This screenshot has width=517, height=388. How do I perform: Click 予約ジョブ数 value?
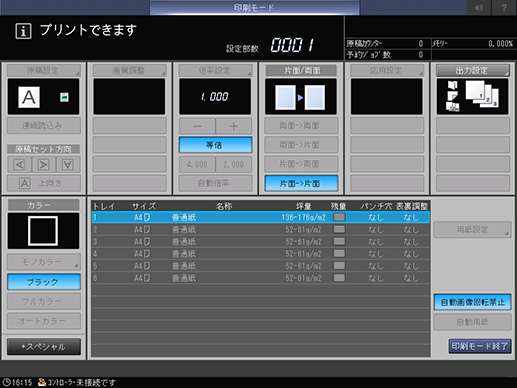coord(421,55)
